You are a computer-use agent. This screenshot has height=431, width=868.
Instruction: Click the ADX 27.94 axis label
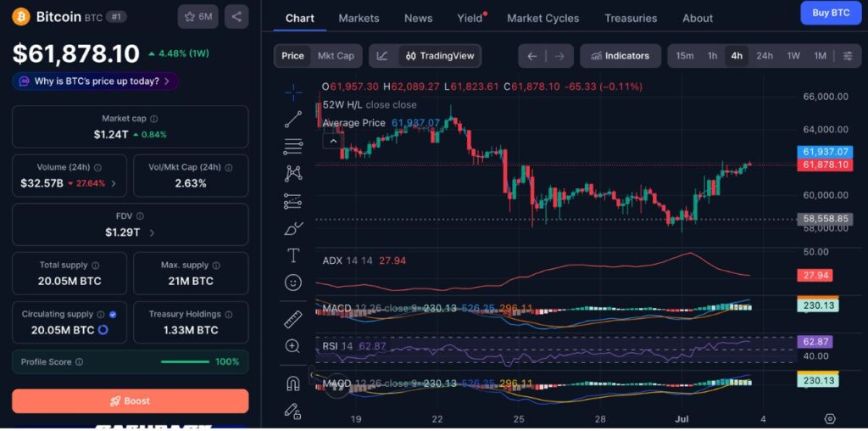[x=815, y=276]
